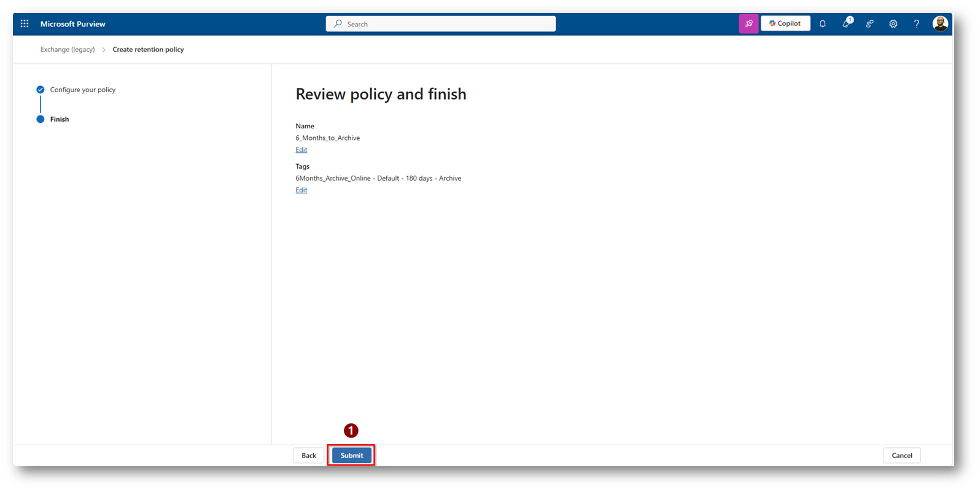
Task: Open Copilot from the header
Action: pyautogui.click(x=785, y=24)
